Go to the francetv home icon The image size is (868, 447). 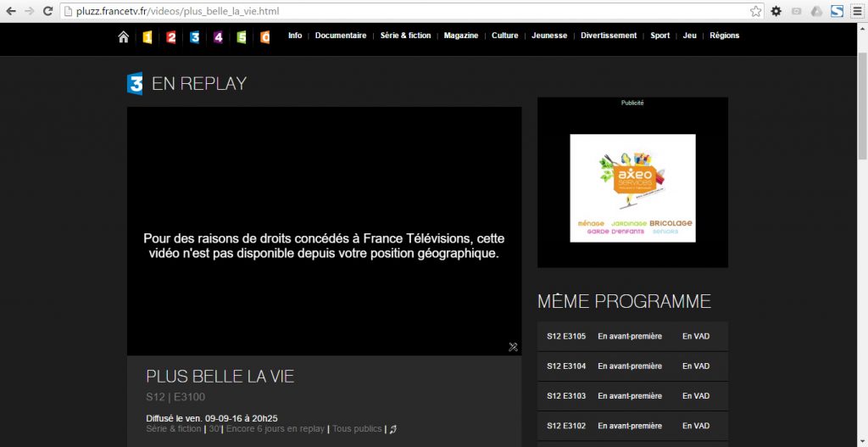pyautogui.click(x=124, y=36)
